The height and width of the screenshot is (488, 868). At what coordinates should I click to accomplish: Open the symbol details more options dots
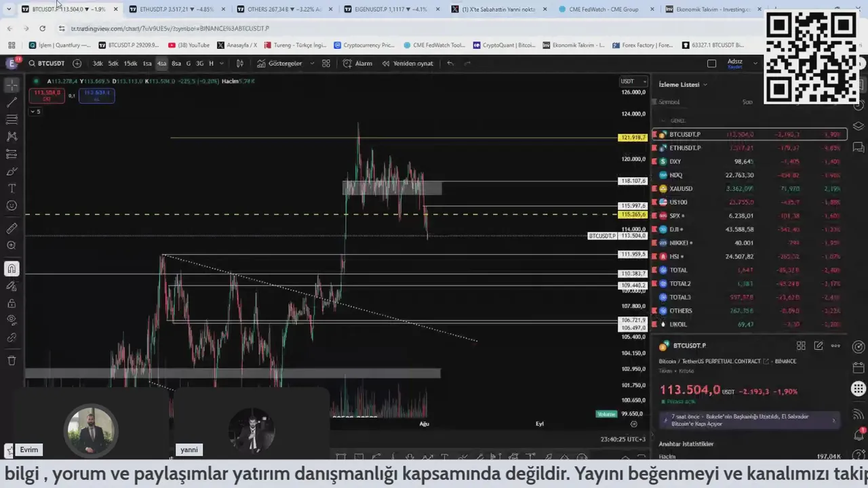pyautogui.click(x=835, y=346)
